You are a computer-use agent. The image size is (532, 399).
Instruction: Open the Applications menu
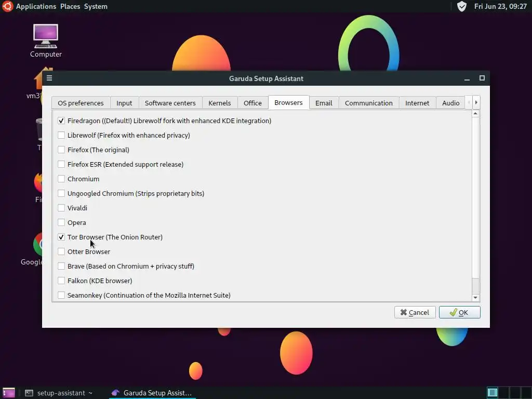coord(36,6)
